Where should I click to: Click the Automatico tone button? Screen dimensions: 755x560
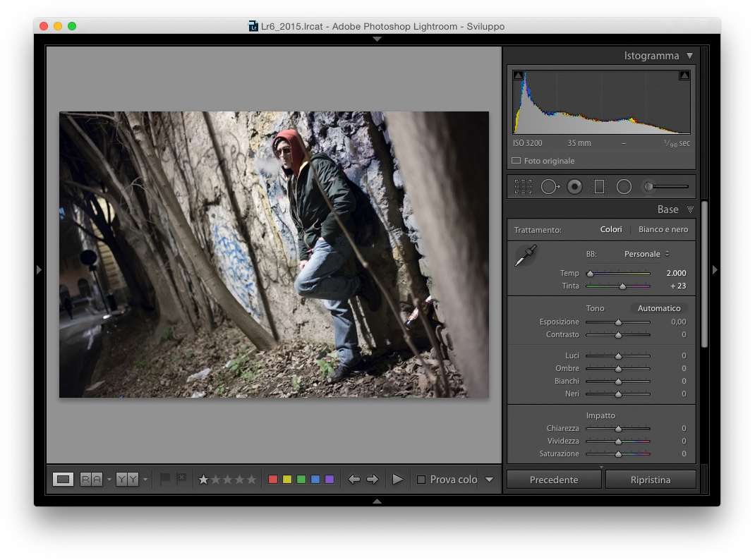pyautogui.click(x=659, y=308)
